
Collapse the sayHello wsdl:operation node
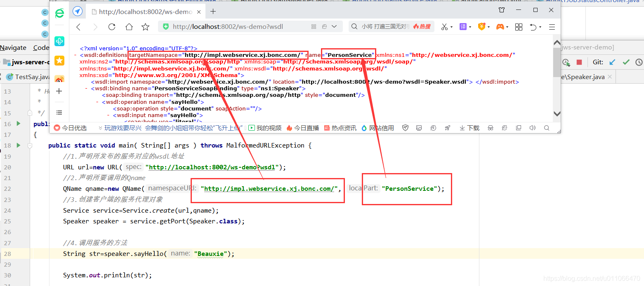pyautogui.click(x=96, y=102)
